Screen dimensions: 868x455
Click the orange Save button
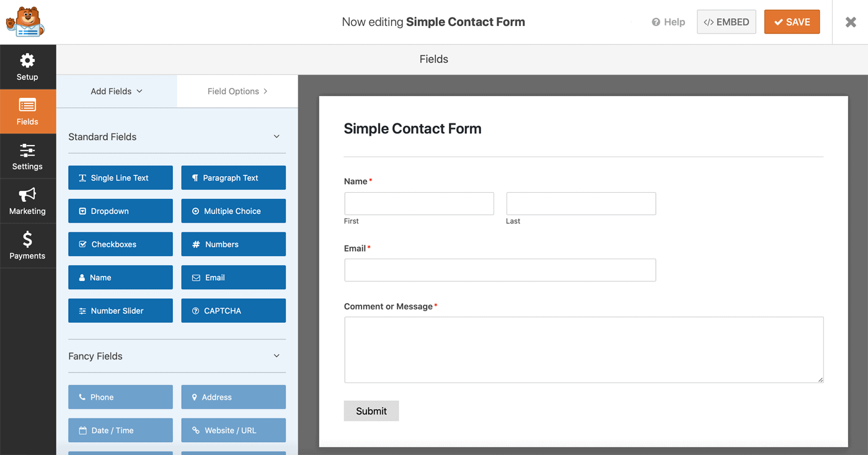792,22
